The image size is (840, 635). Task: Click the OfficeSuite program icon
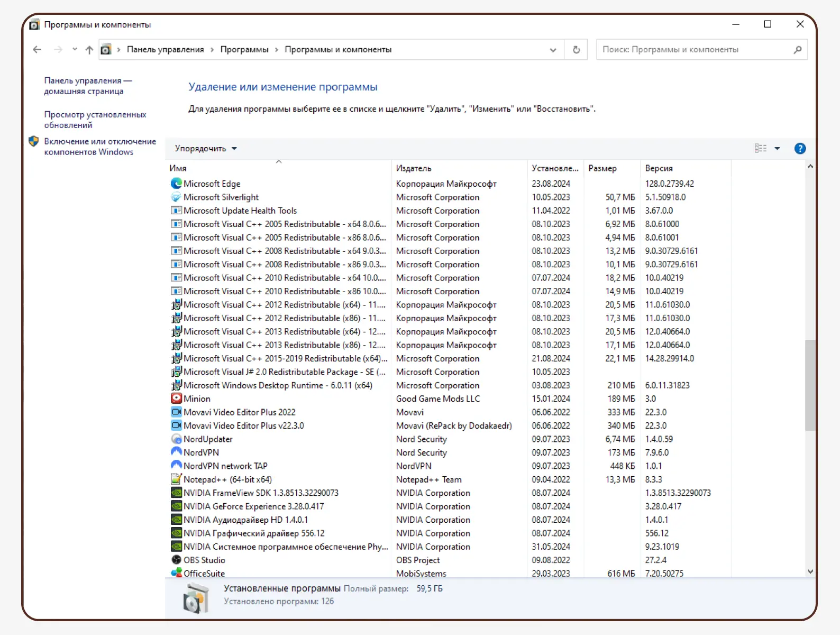[176, 573]
